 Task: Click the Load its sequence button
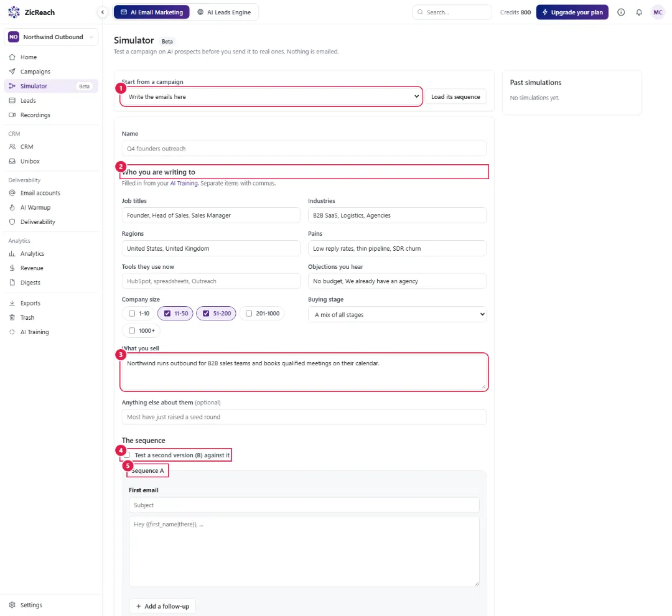455,96
